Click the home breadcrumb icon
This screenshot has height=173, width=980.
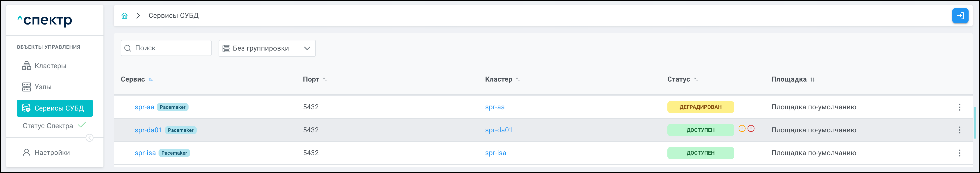(124, 16)
